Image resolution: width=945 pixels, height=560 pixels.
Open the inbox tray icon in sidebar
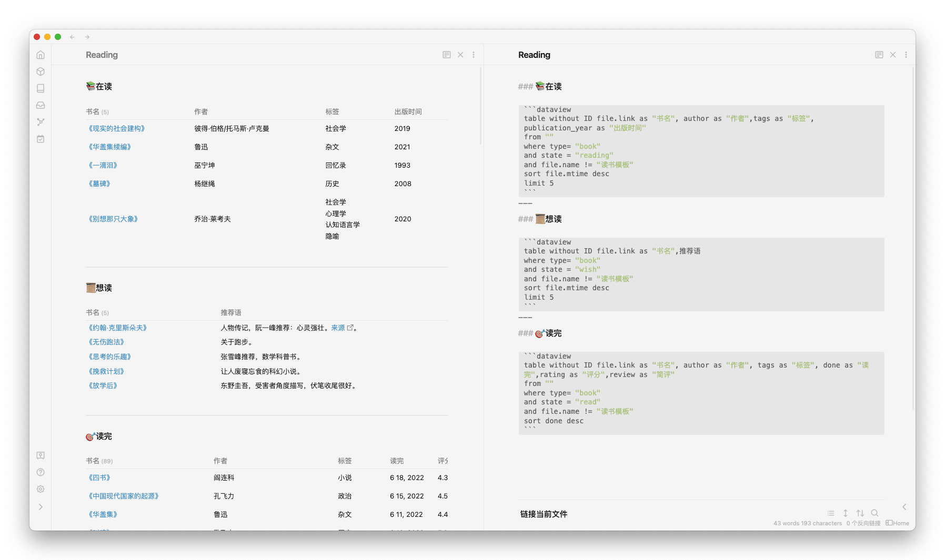tap(41, 105)
